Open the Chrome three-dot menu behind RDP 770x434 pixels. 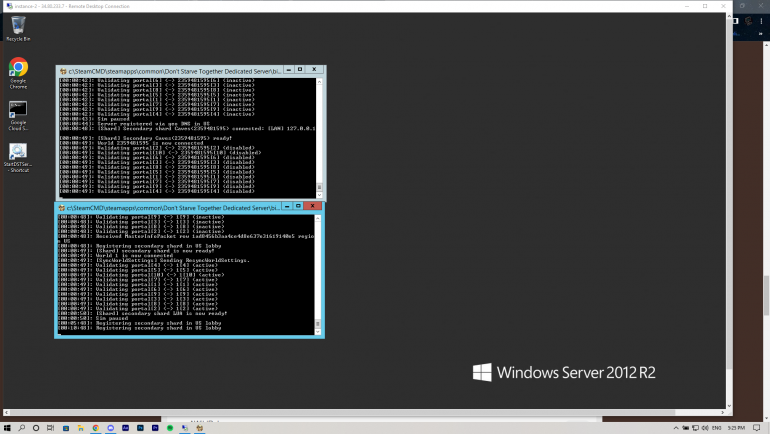coord(761,21)
